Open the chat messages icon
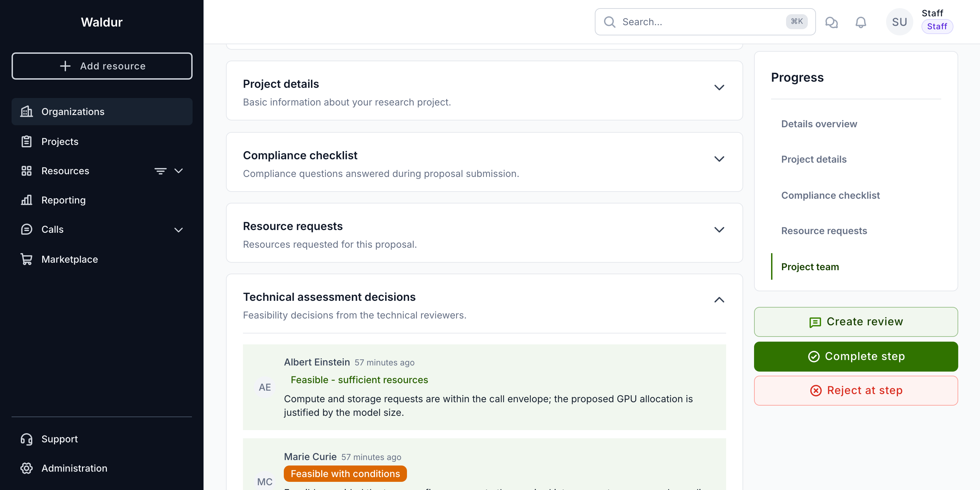 [832, 22]
